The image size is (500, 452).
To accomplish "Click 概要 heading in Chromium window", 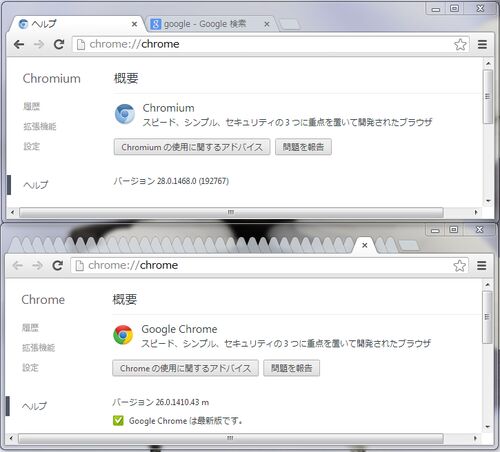I will [126, 78].
